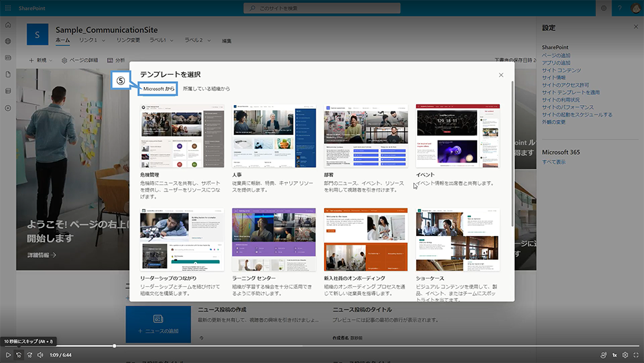Close the 設定 settings panel
The image size is (644, 363).
636,26
